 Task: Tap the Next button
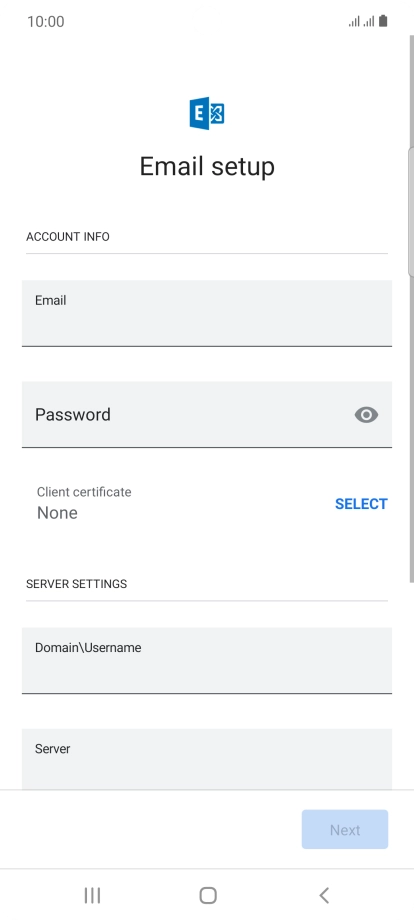click(345, 830)
